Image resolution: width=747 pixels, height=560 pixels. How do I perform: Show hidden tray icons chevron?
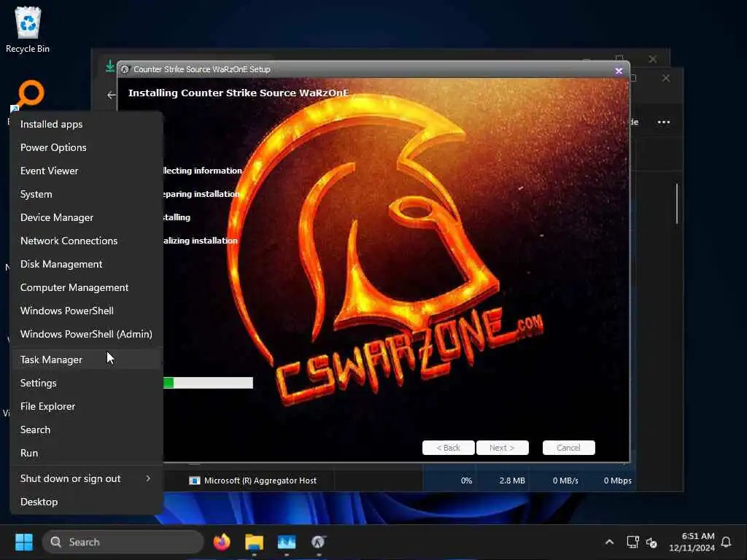click(609, 542)
